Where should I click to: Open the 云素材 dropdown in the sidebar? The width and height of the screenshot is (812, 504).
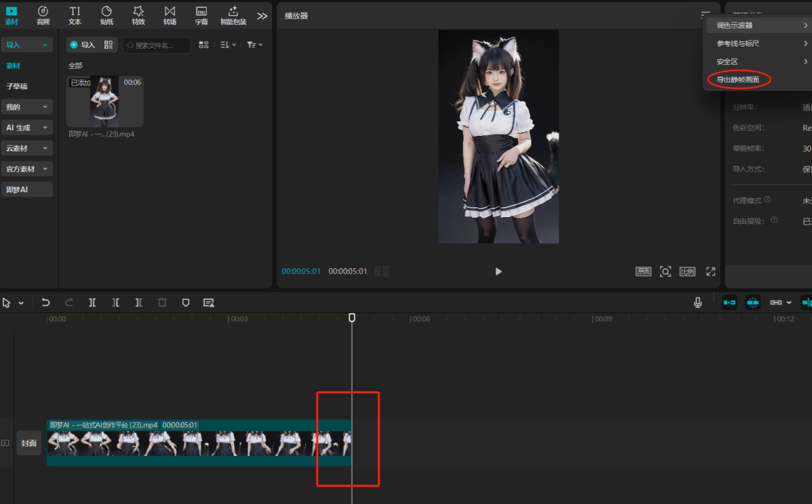pos(27,147)
